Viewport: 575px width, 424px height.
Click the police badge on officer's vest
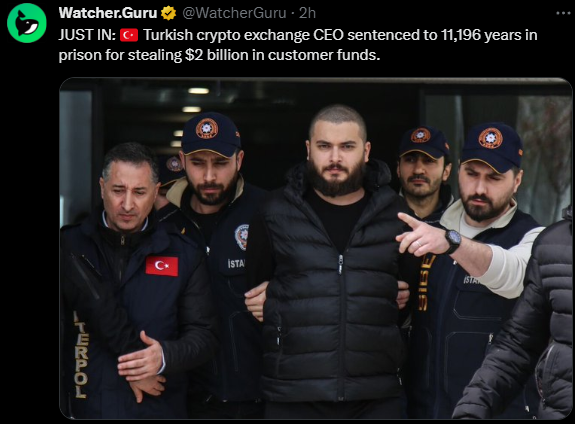242,237
